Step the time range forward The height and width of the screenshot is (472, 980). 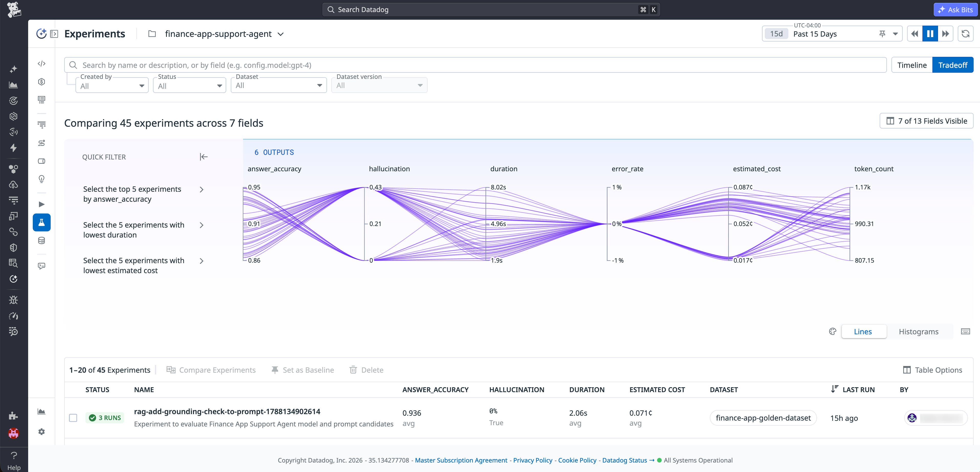[945, 34]
